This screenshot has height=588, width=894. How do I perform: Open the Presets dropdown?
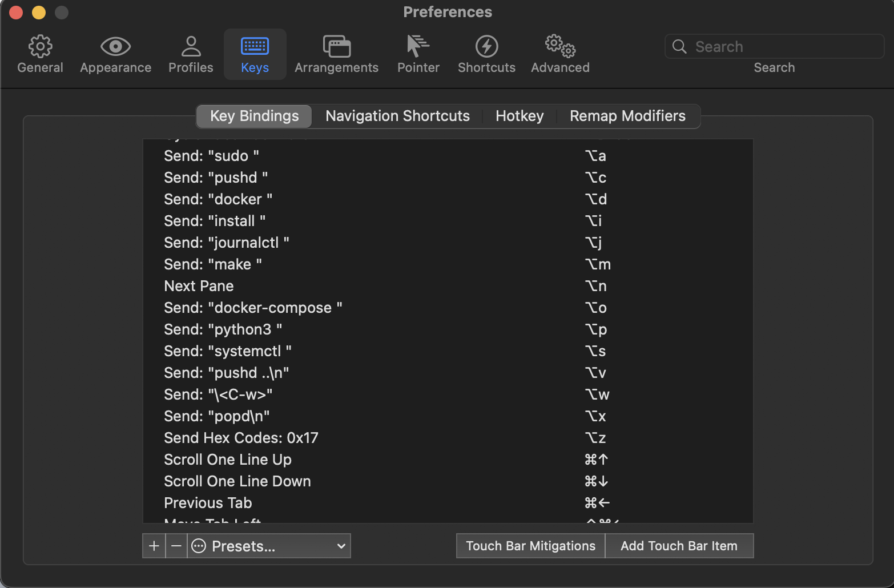(x=269, y=546)
